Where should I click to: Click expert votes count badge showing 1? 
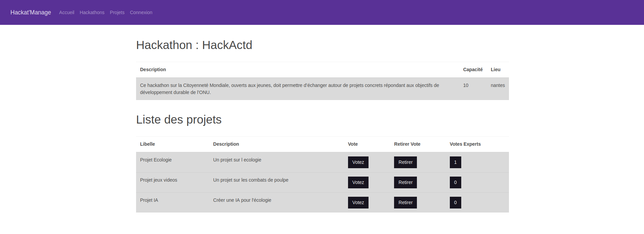click(455, 162)
